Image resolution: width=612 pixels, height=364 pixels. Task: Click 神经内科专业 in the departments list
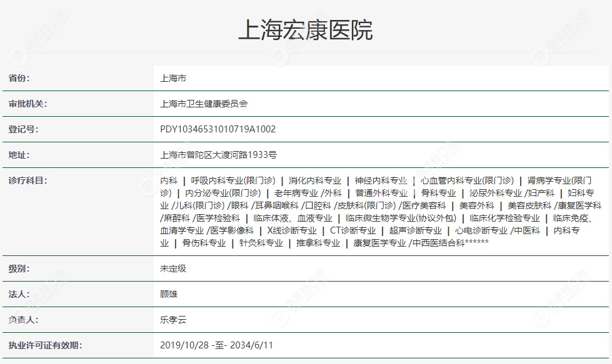pyautogui.click(x=381, y=180)
